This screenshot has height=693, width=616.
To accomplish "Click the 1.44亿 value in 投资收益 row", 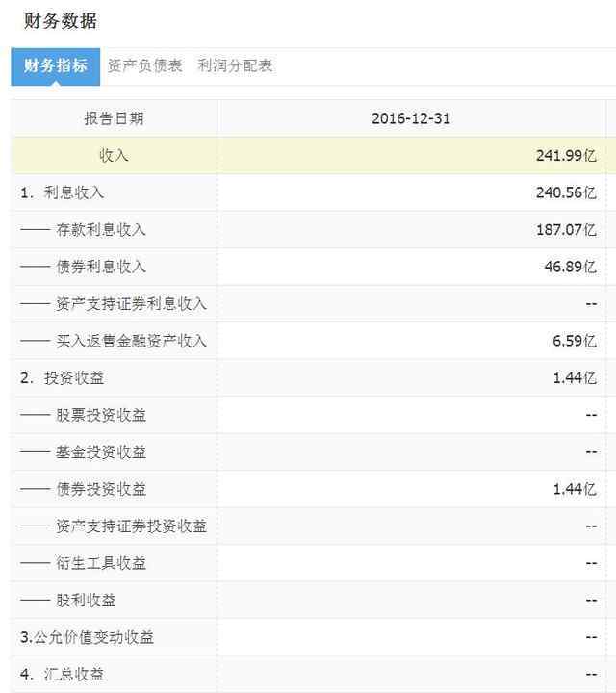I will (575, 378).
